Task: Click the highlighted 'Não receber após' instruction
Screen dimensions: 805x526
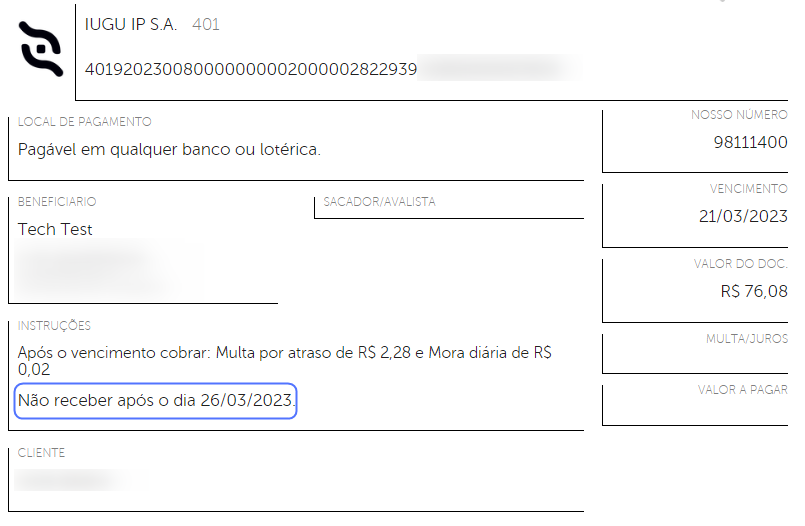Action: coord(156,400)
